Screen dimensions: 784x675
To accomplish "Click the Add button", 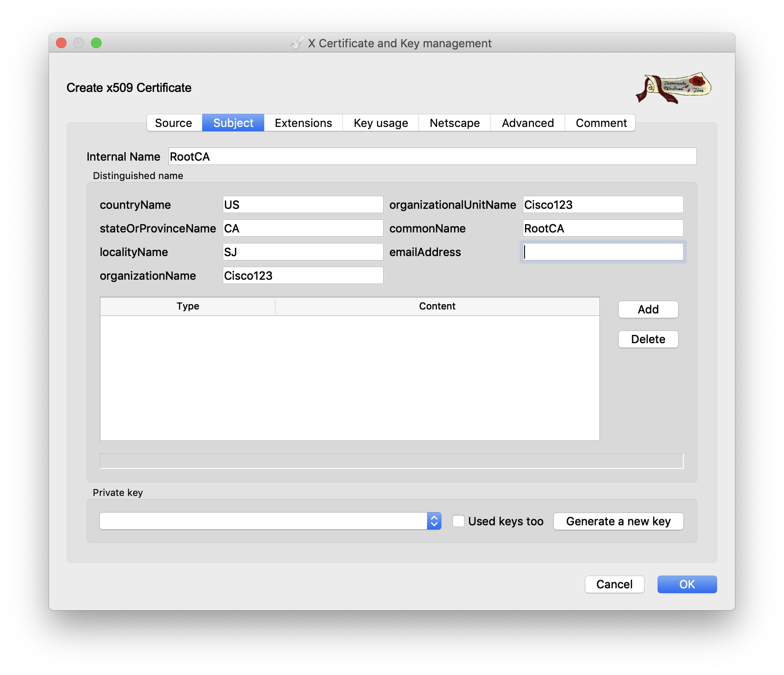I will click(x=647, y=309).
